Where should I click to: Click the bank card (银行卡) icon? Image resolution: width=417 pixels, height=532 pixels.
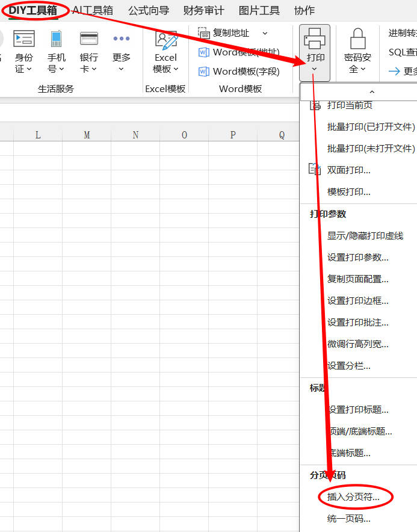(89, 39)
